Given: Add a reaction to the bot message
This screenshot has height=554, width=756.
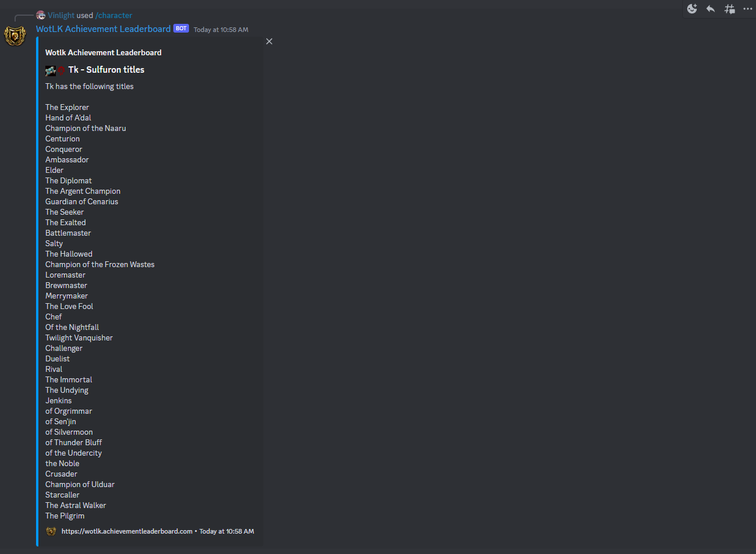Looking at the screenshot, I should click(x=691, y=9).
